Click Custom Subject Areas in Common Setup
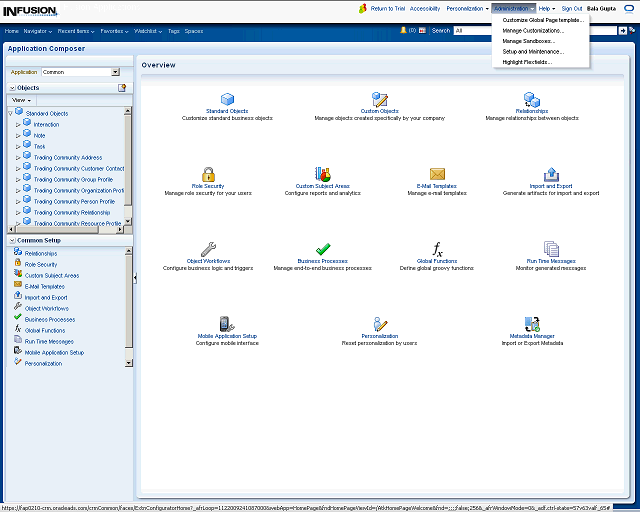 coord(51,275)
